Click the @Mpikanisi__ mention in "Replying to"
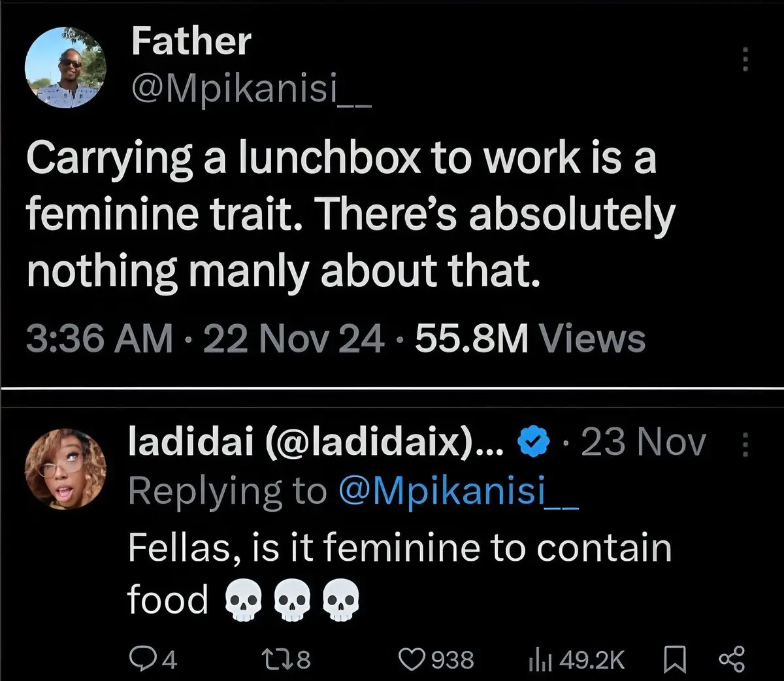Image resolution: width=784 pixels, height=681 pixels. click(459, 490)
